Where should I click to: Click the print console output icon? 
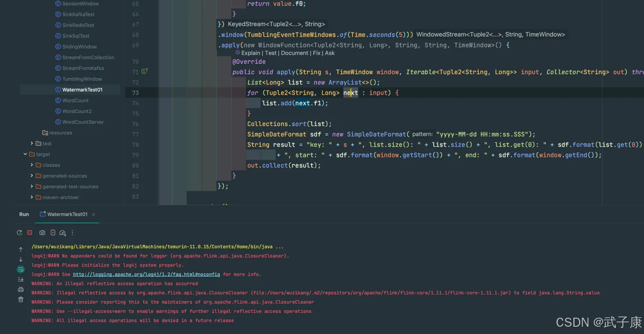(x=21, y=289)
